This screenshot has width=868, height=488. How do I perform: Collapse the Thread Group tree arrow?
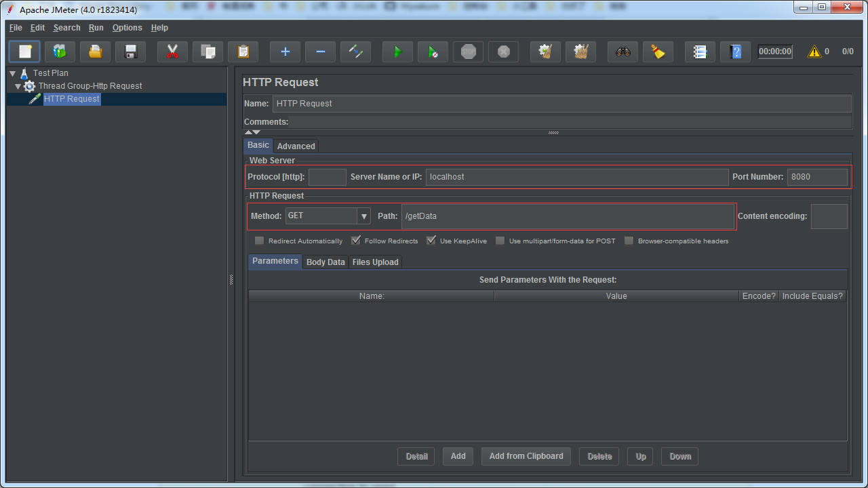pyautogui.click(x=18, y=86)
